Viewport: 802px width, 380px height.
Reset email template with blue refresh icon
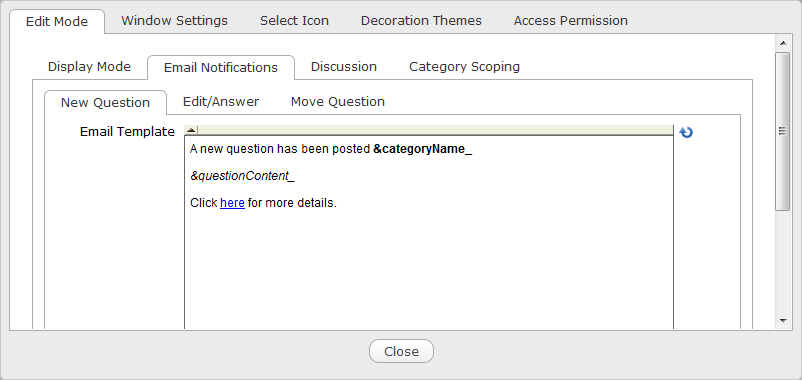click(x=685, y=132)
